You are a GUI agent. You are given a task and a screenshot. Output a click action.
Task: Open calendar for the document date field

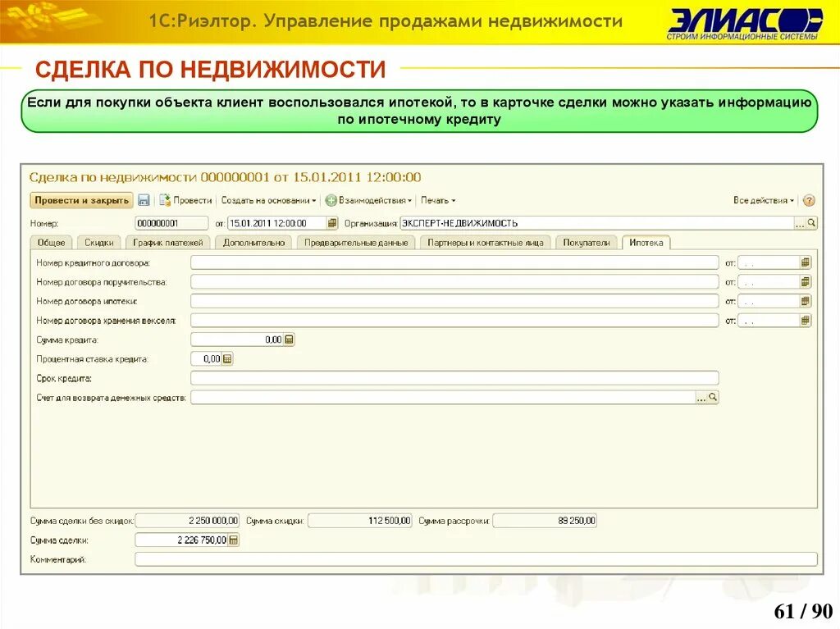click(x=332, y=223)
